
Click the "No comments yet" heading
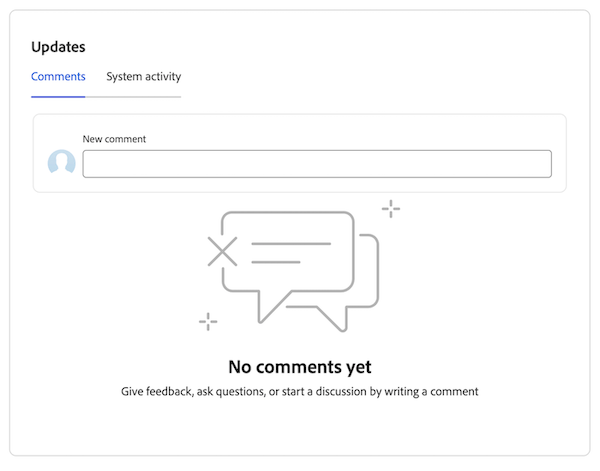coord(300,367)
